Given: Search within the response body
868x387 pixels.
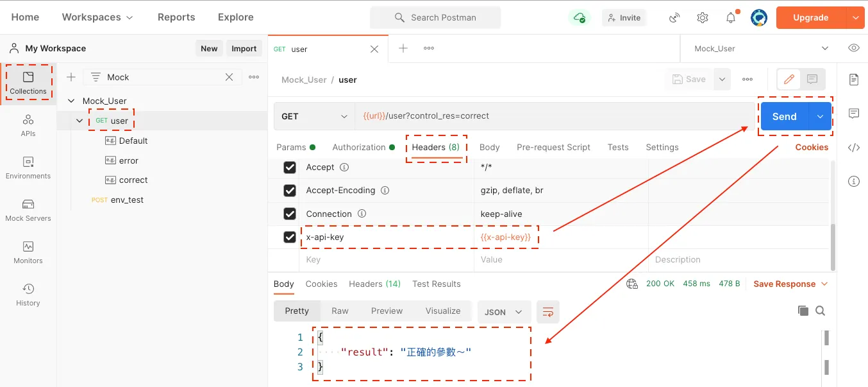Looking at the screenshot, I should pos(820,311).
